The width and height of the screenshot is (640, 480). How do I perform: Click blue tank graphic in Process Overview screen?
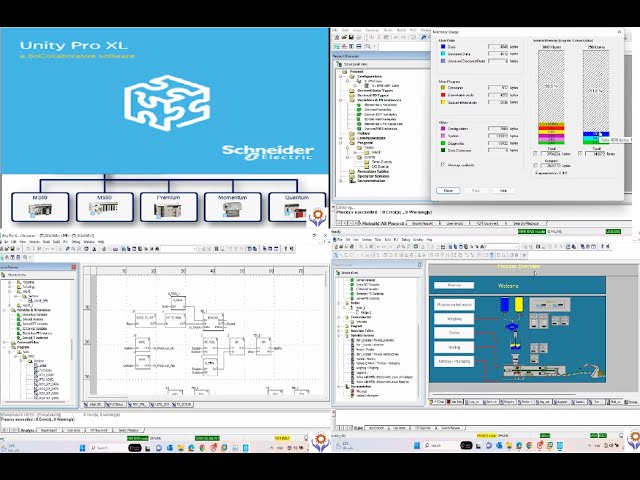click(504, 304)
